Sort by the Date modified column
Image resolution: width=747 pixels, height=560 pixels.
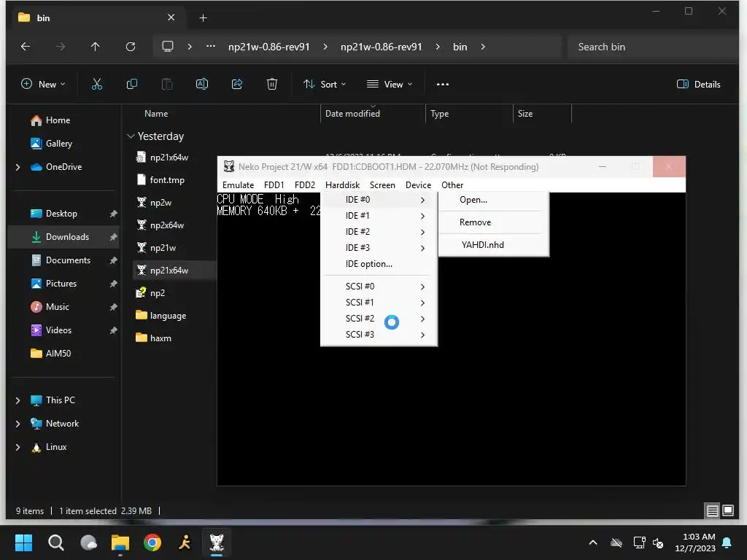352,113
